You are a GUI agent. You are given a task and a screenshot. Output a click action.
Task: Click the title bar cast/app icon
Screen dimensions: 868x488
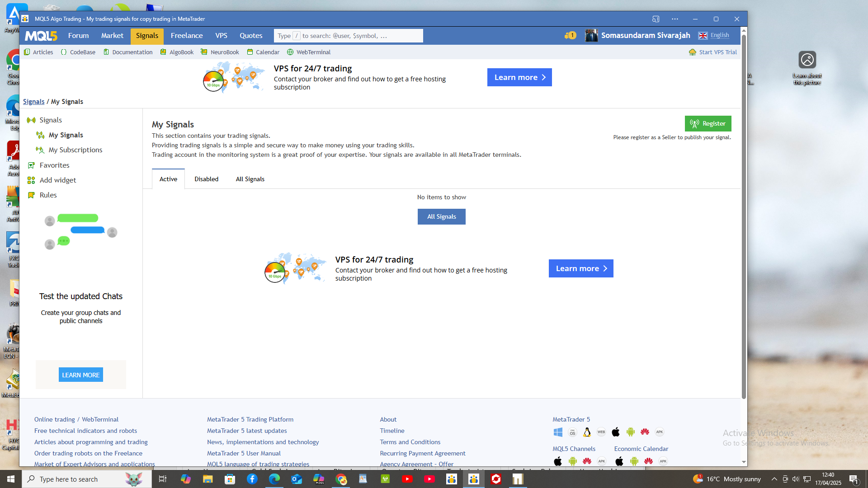[x=656, y=19]
